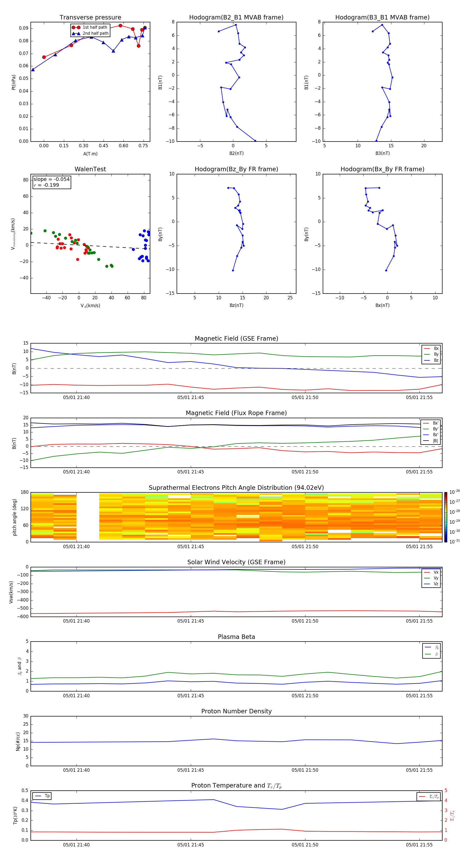This screenshot has height=868, width=473.
Task: Click the 'Hodogram(B2_B1 MVAB frame)' title
Action: [x=236, y=18]
